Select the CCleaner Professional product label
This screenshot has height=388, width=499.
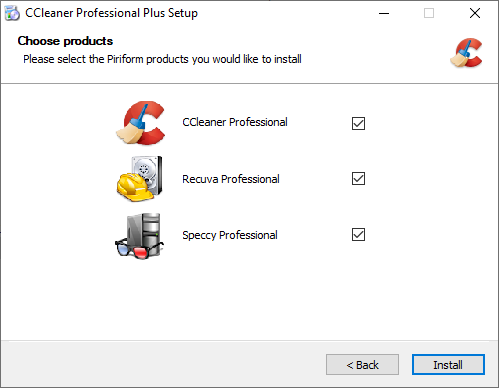(235, 122)
